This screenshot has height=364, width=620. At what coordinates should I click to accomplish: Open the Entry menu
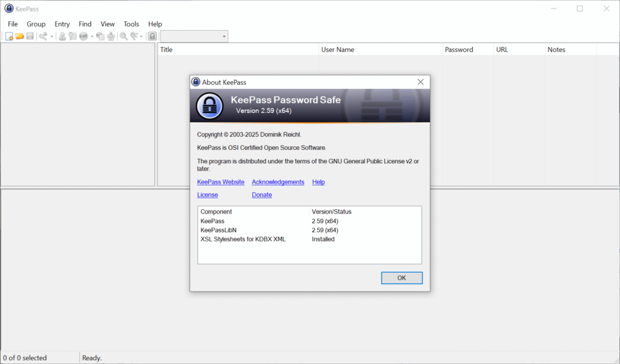coord(62,24)
